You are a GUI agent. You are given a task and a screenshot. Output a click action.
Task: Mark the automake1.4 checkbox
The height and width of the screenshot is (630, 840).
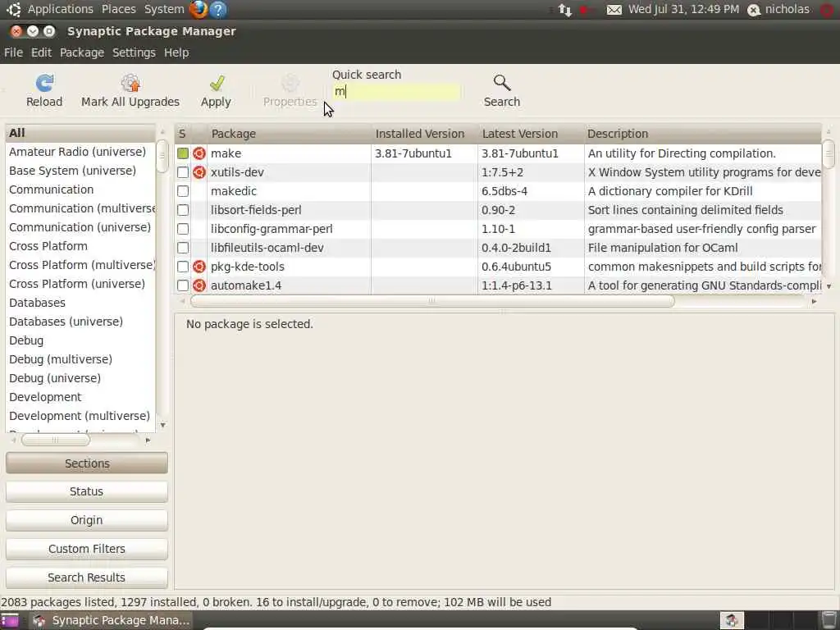coord(183,285)
